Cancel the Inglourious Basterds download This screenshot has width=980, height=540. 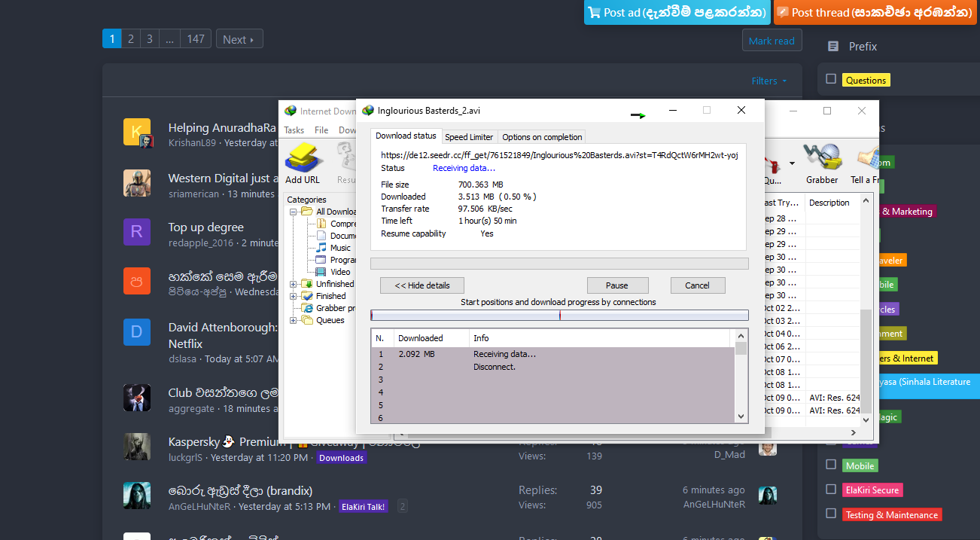pos(697,285)
